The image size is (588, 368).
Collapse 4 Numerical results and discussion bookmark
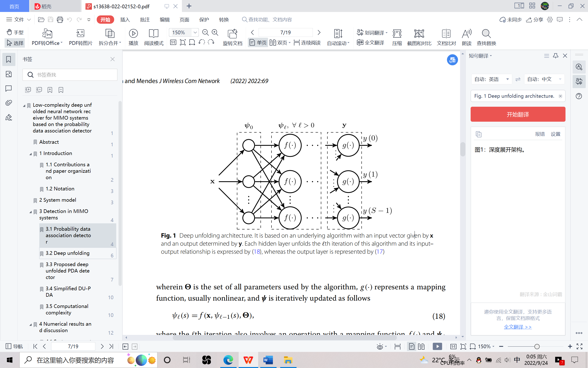[31, 325]
